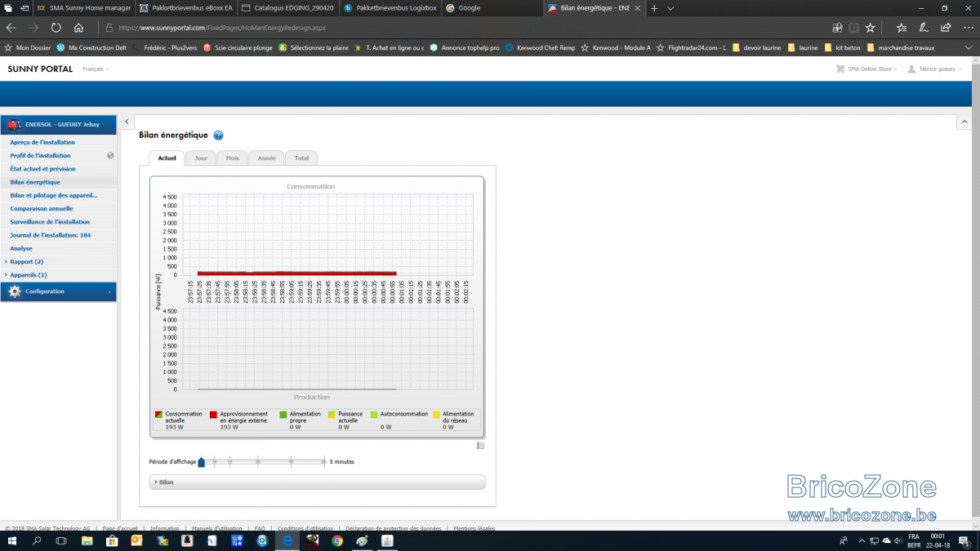Expand the Bilan panel below the slider
This screenshot has width=980, height=551.
click(317, 482)
